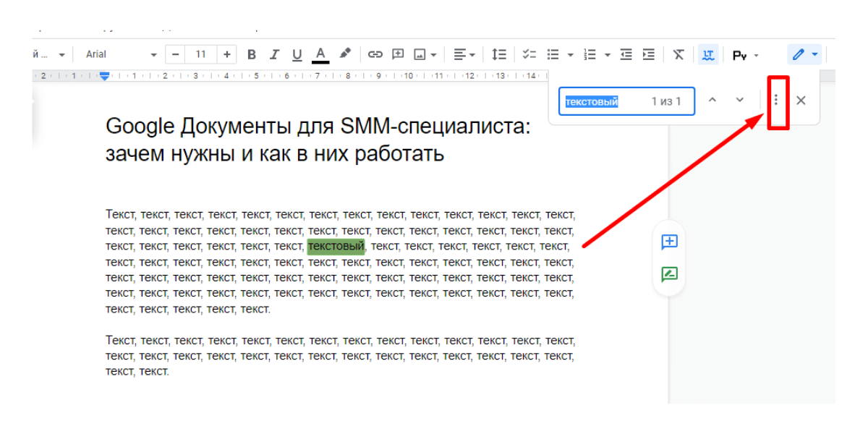Decrease font size with minus button
This screenshot has width=868, height=434.
[176, 55]
